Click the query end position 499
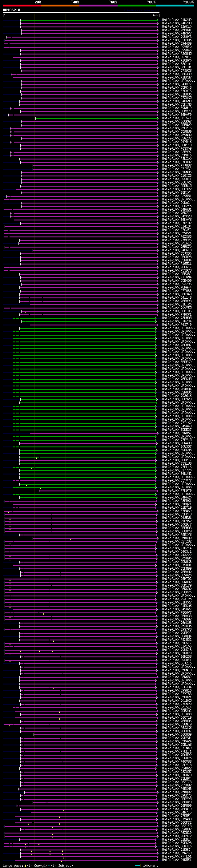197x868 pixels. 155,15
